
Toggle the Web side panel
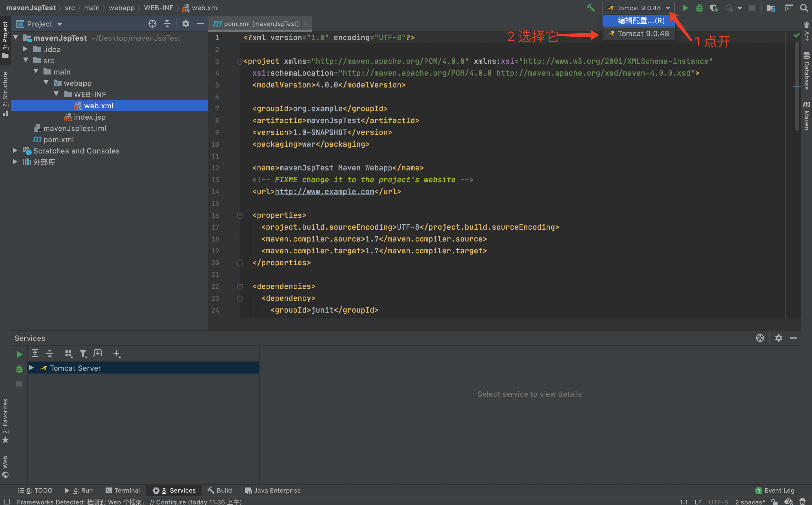(5, 467)
